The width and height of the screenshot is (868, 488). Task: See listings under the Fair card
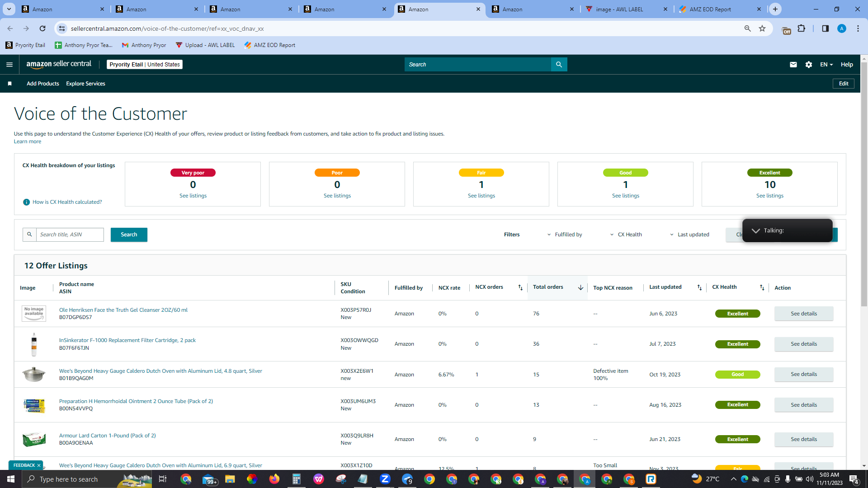pyautogui.click(x=481, y=196)
